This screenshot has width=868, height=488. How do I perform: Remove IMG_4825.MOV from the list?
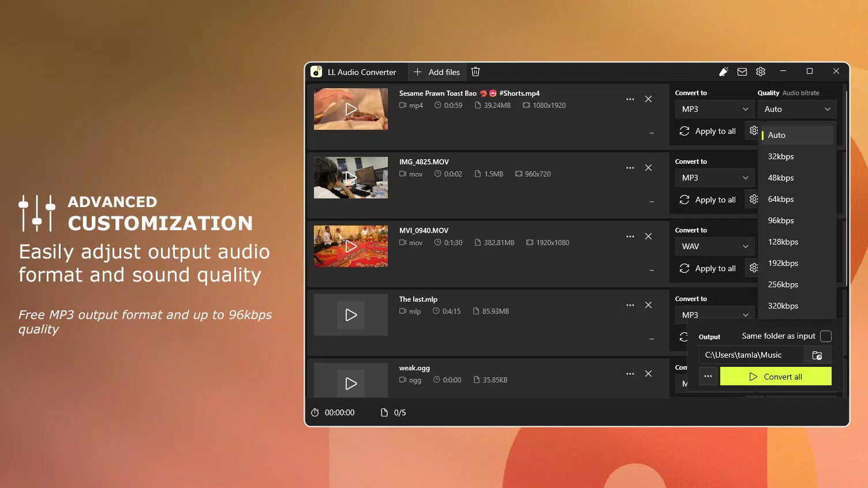click(x=649, y=168)
